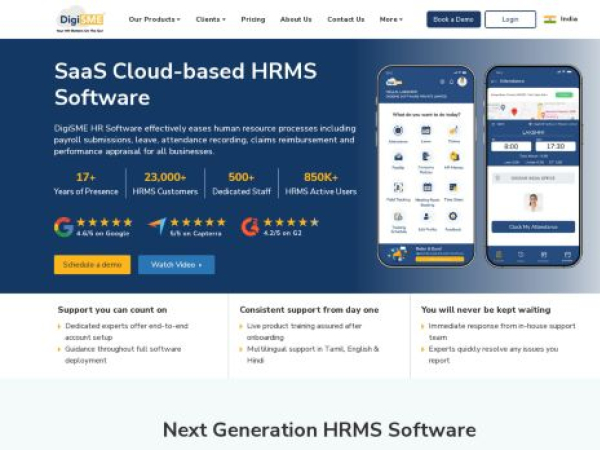This screenshot has height=450, width=600.
Task: Click the "850K+" HRMS Active Users stat
Action: [321, 184]
